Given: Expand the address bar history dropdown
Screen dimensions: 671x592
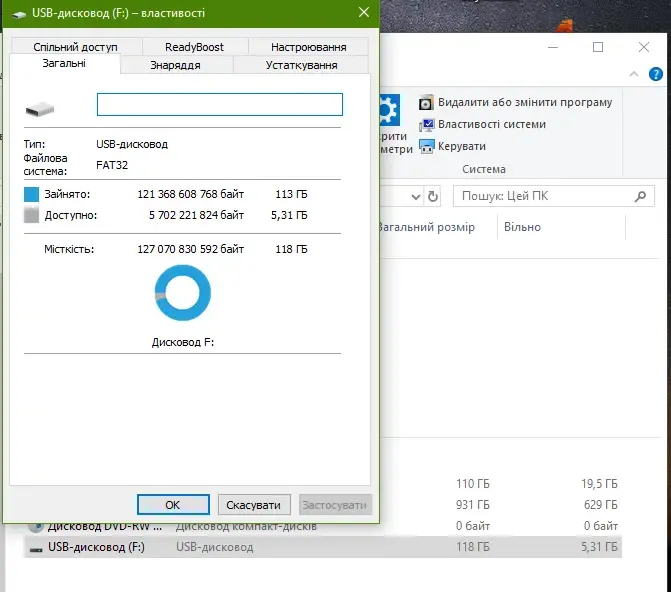Looking at the screenshot, I should point(416,197).
